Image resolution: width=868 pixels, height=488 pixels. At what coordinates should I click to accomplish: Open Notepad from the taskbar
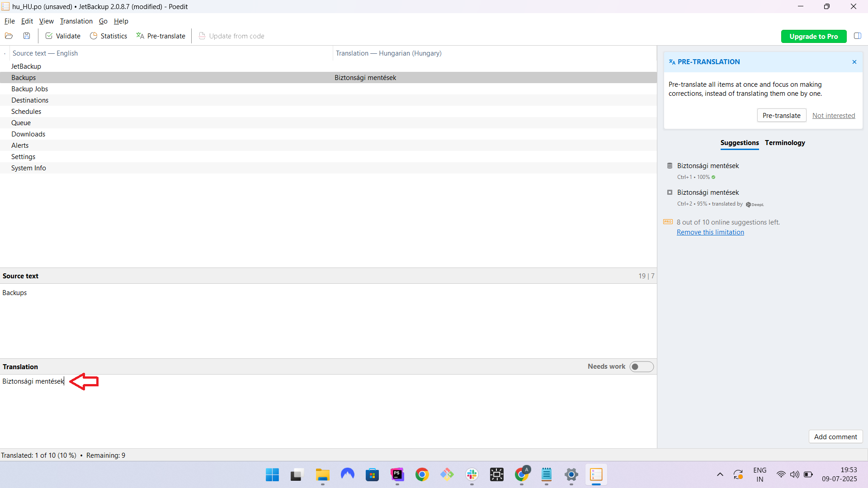[x=546, y=475]
